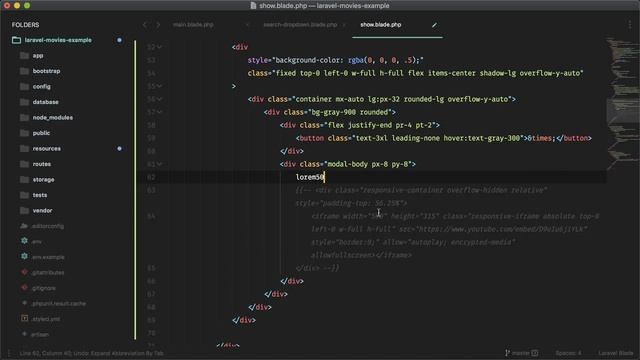Select the show.blade.php tab
Viewport: 640px width, 360px height.
380,25
